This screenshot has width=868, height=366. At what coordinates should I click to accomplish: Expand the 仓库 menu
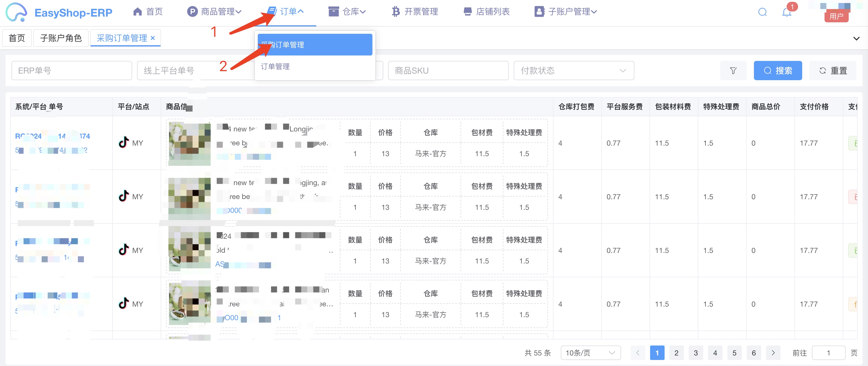(x=347, y=12)
